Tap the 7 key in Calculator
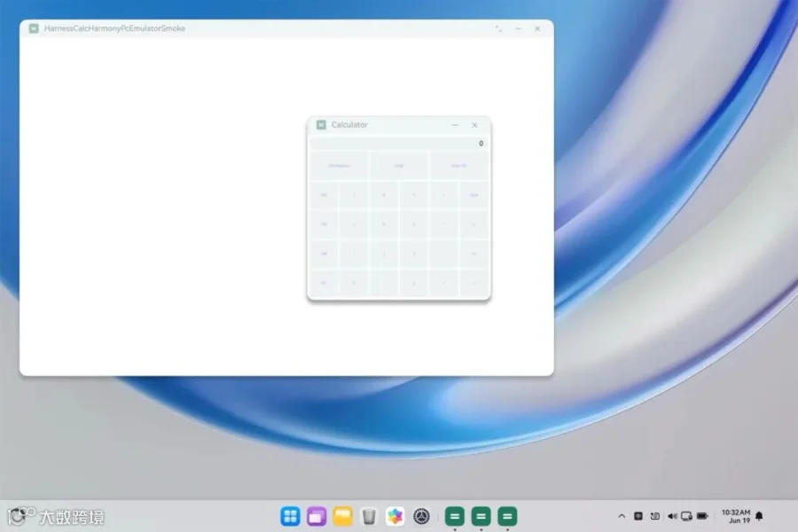The width and height of the screenshot is (798, 532). coord(354,195)
